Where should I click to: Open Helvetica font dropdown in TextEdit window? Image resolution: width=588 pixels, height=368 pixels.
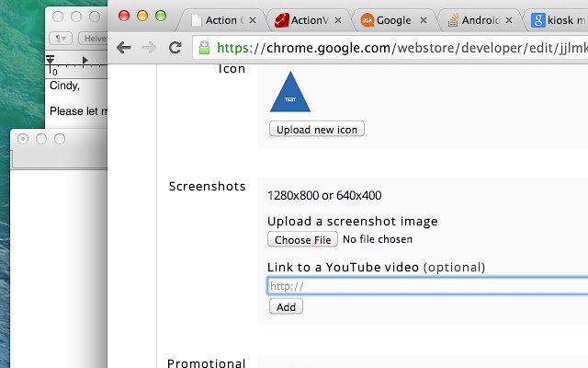click(x=93, y=39)
